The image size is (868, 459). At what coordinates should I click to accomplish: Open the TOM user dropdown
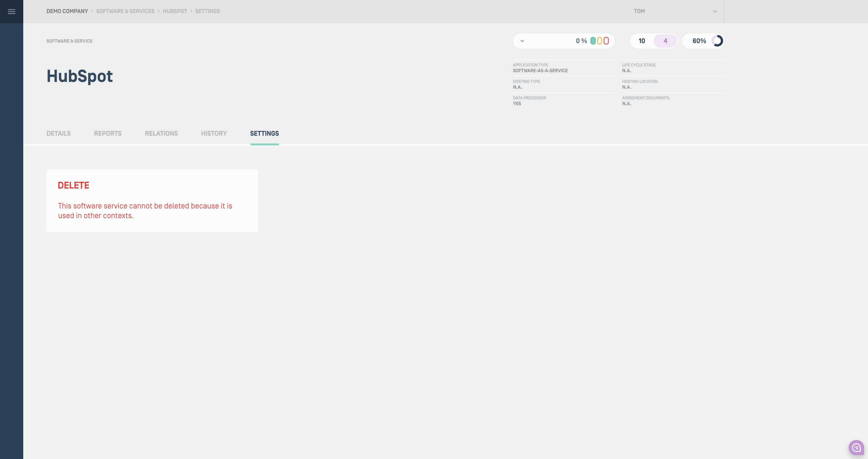639,11
